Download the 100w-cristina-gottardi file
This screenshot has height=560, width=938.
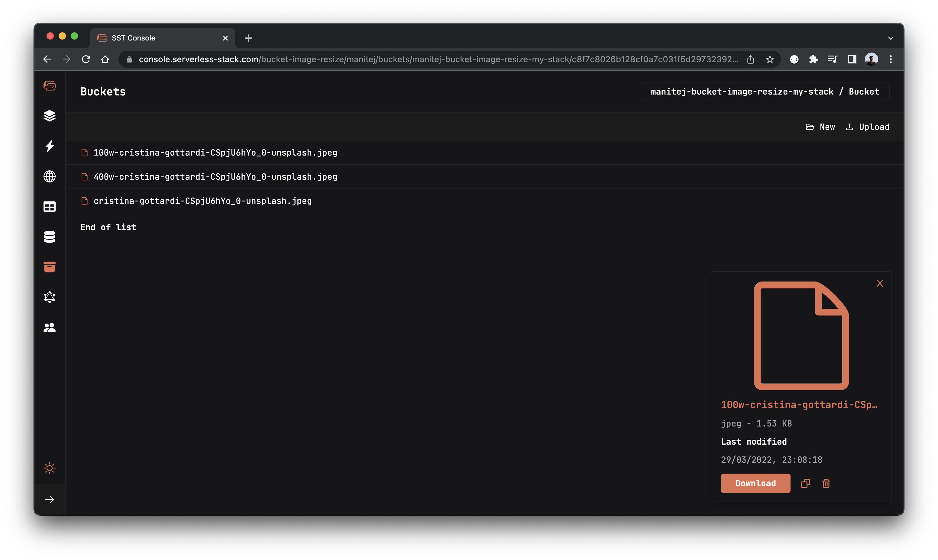(755, 483)
